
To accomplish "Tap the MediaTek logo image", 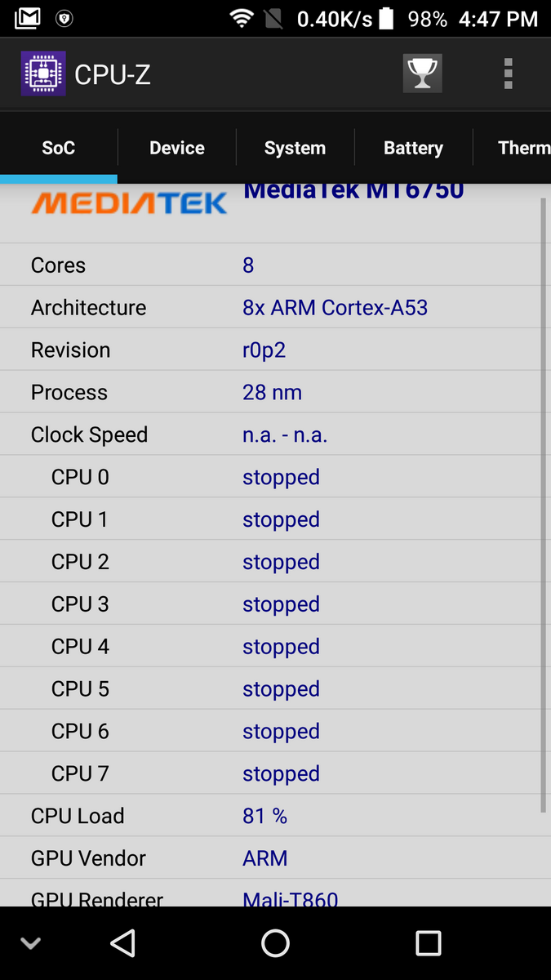I will (x=129, y=203).
